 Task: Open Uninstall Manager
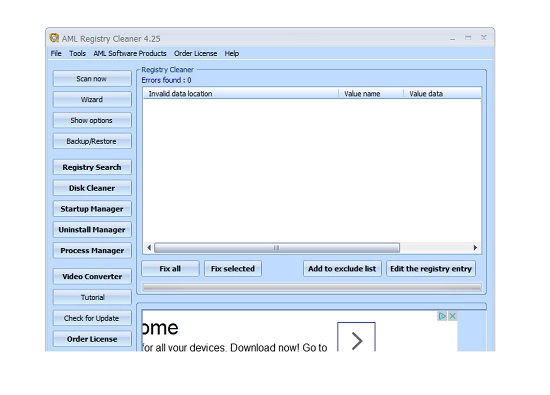tap(92, 229)
